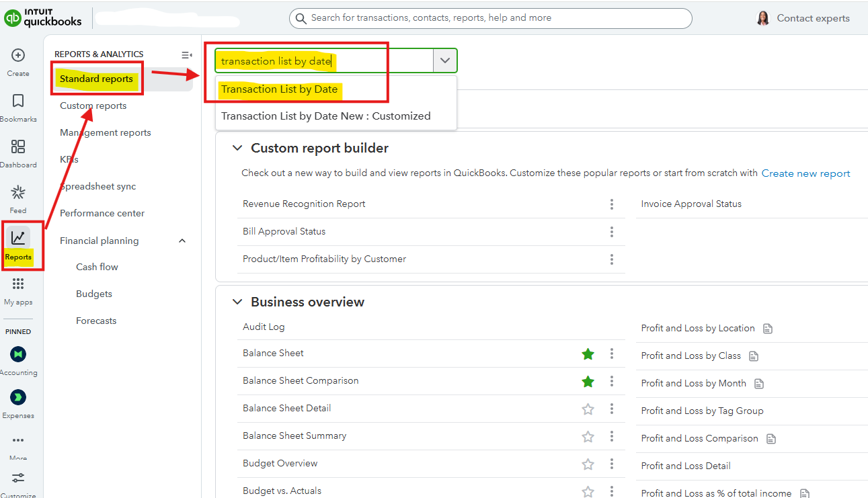The width and height of the screenshot is (868, 498).
Task: Unfavorite the Balance Sheet report star
Action: tap(588, 354)
